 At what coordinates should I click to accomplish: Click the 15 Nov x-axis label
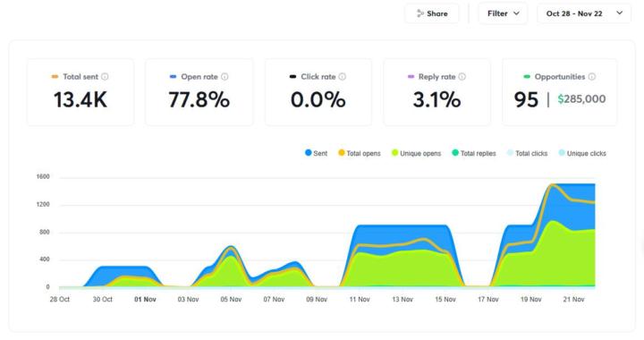(445, 300)
